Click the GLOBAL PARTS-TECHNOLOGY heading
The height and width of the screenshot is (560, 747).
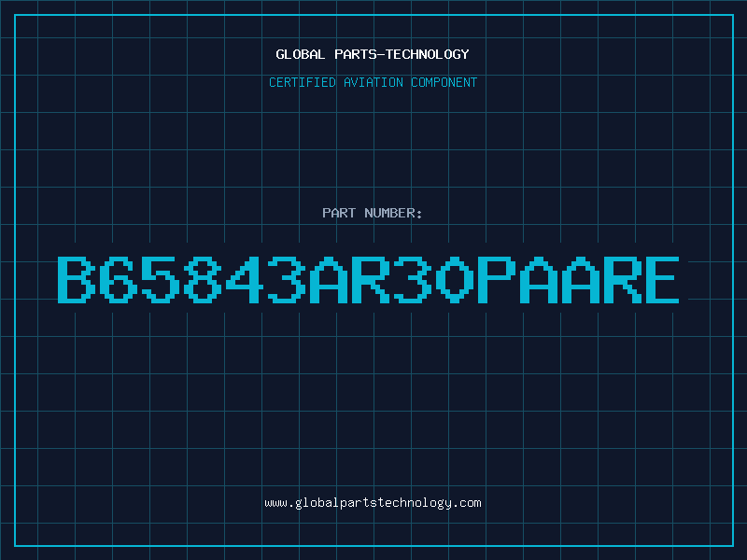[373, 54]
